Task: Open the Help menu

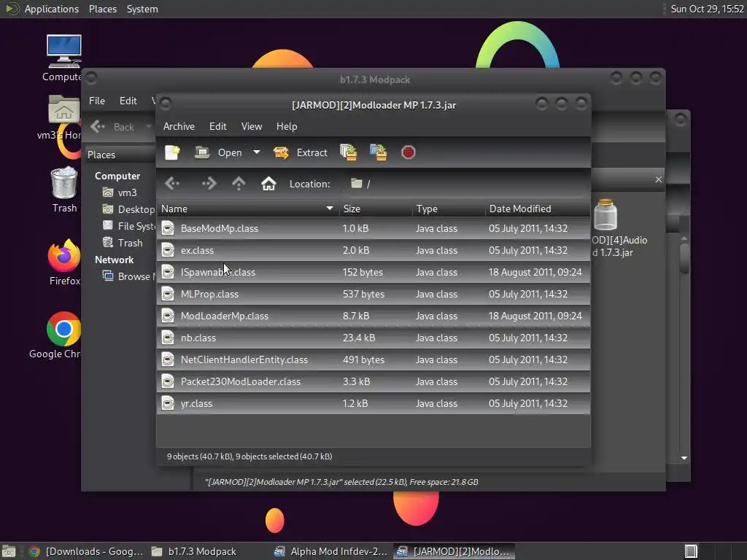Action: pyautogui.click(x=287, y=126)
